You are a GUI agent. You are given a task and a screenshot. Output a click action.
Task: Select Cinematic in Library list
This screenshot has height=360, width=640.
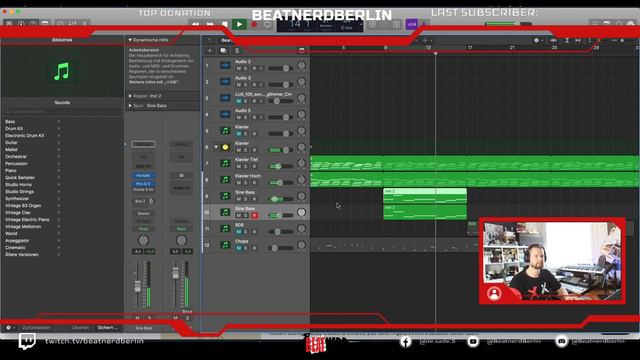[x=15, y=247]
